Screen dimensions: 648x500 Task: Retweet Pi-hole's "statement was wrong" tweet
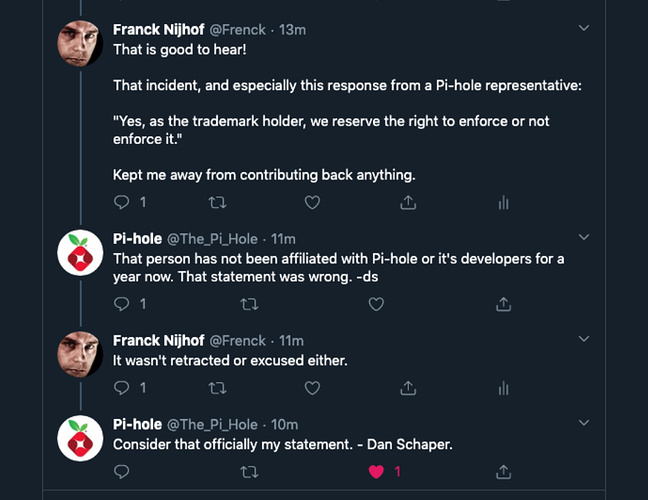click(x=250, y=303)
